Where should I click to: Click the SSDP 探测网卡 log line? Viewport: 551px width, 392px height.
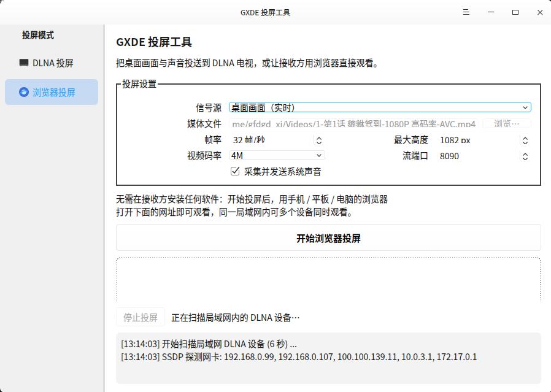click(x=299, y=357)
